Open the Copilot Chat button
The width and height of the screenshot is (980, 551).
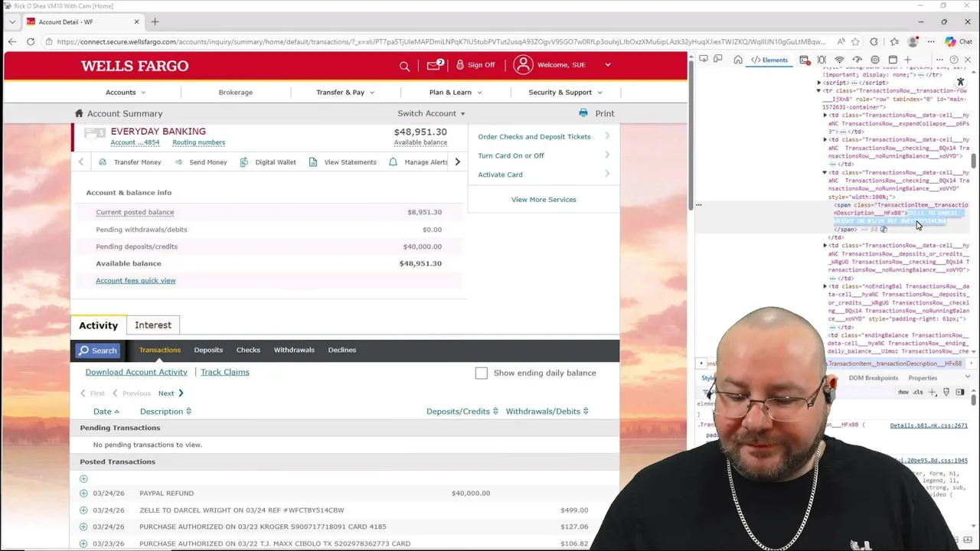coord(958,42)
